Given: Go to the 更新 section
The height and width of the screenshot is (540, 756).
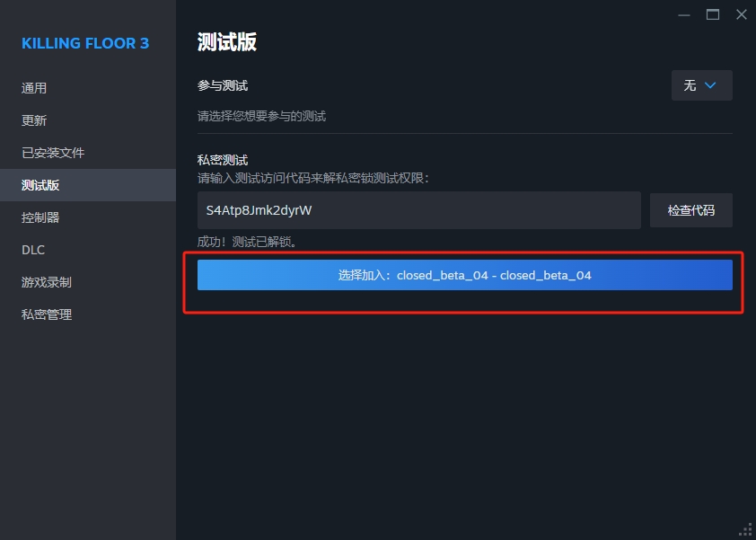Looking at the screenshot, I should [88, 120].
